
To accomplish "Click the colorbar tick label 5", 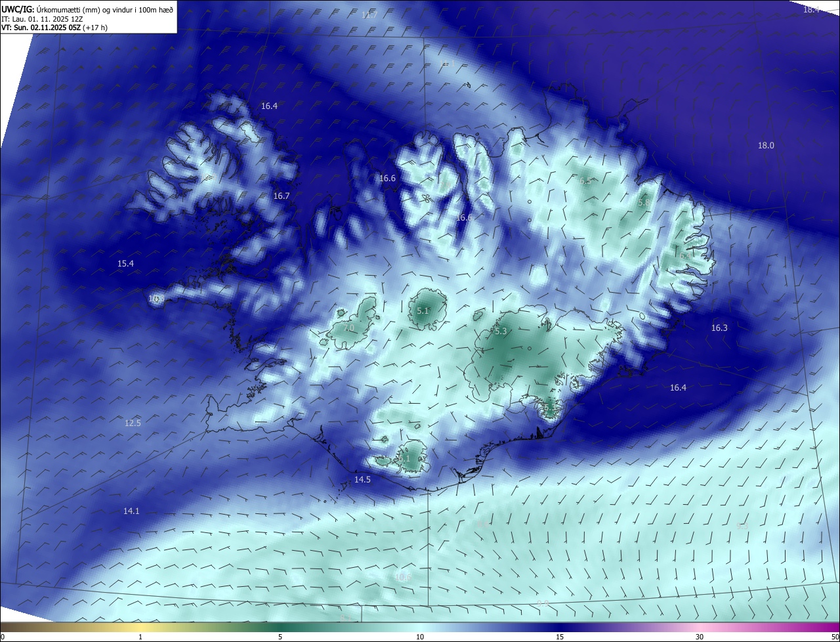I will 280,637.
